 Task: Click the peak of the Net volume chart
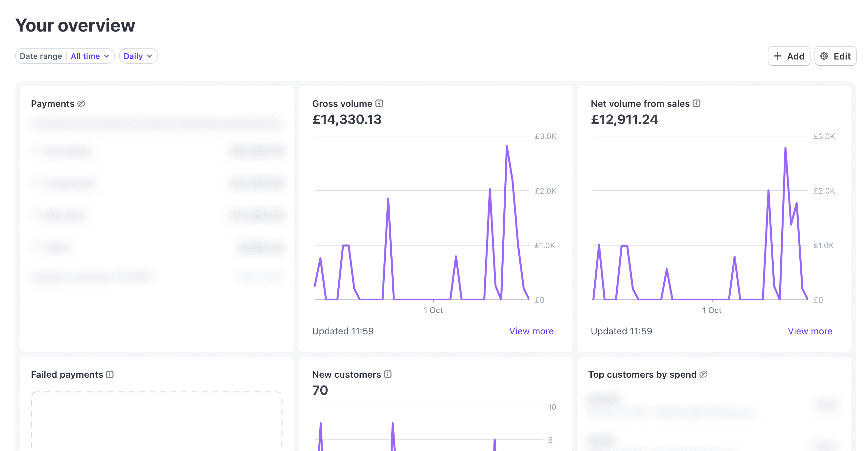(785, 148)
